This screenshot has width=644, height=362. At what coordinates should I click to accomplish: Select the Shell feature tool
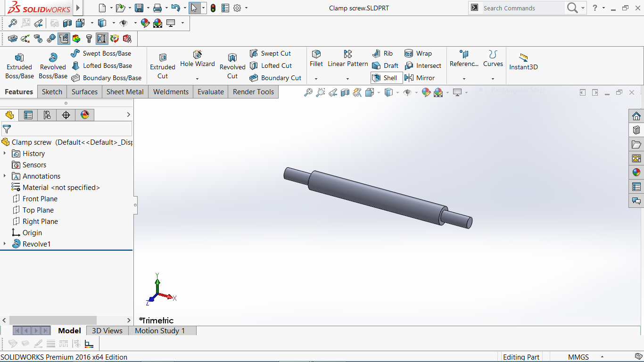click(x=387, y=78)
